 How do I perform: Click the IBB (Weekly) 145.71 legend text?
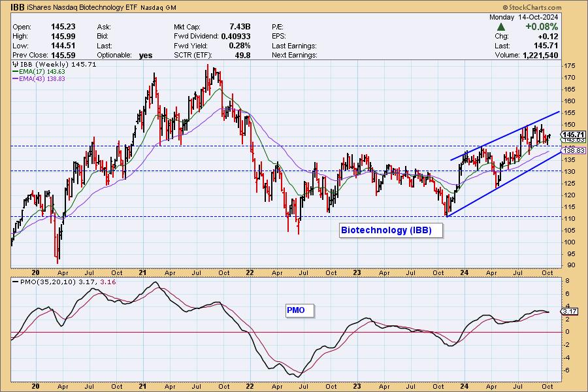click(x=58, y=65)
